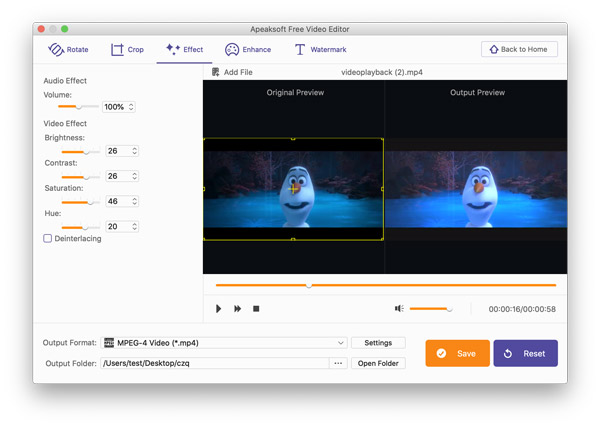Click the Volume 100% stepper arrows
The width and height of the screenshot is (600, 427).
pos(131,107)
